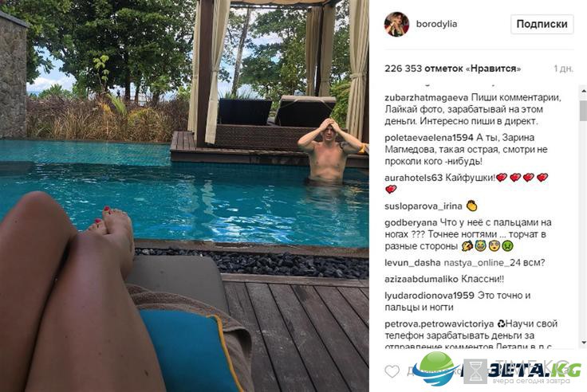Image resolution: width=587 pixels, height=392 pixels.
Task: Click the 226 353 likes count
Action: [452, 69]
